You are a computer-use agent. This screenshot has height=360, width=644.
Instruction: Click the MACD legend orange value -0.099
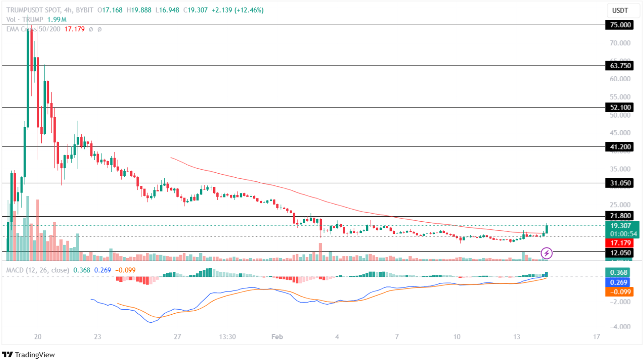click(125, 270)
